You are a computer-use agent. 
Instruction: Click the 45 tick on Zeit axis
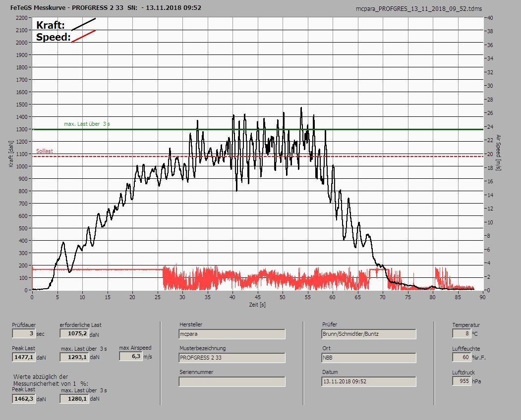pos(257,297)
